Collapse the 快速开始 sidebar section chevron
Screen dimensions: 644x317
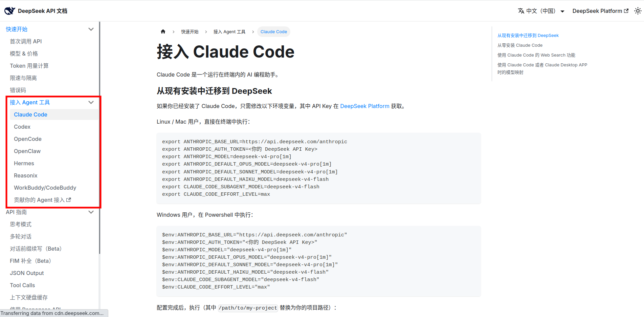coord(91,29)
